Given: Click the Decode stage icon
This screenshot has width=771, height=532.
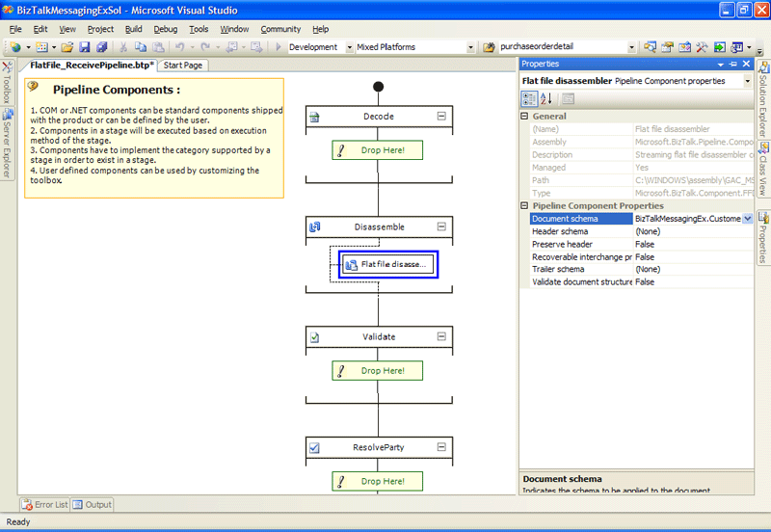Looking at the screenshot, I should pos(315,117).
